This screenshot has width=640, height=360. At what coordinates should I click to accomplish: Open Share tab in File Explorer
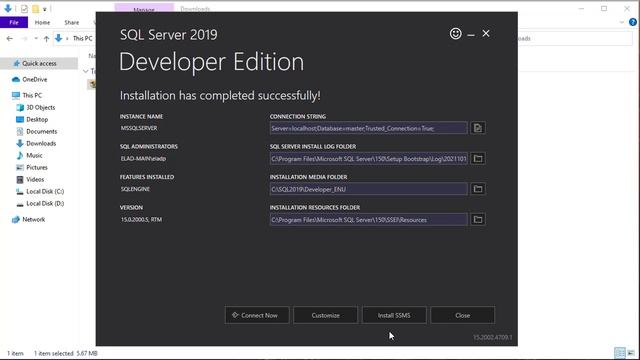tap(71, 22)
